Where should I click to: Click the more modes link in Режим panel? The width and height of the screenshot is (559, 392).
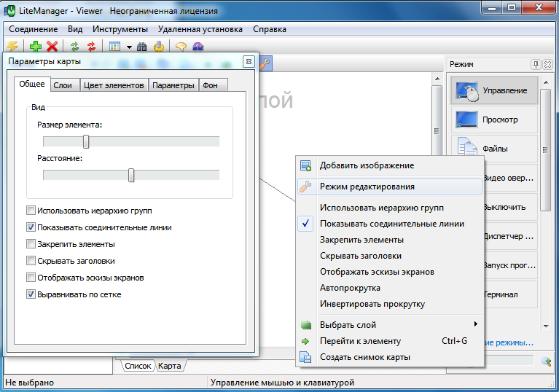[x=509, y=343]
